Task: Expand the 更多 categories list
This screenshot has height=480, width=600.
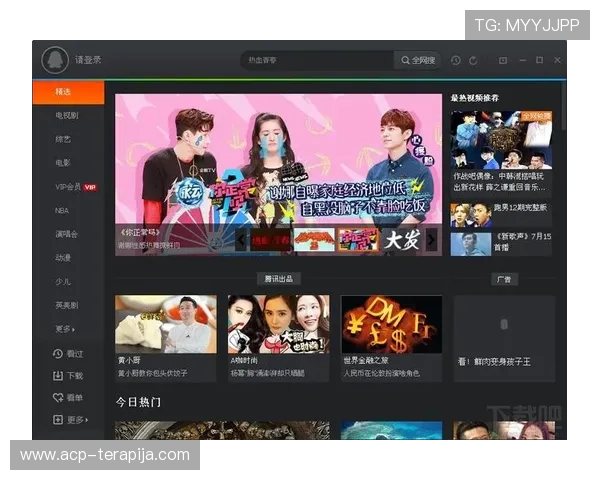Action: pyautogui.click(x=65, y=329)
